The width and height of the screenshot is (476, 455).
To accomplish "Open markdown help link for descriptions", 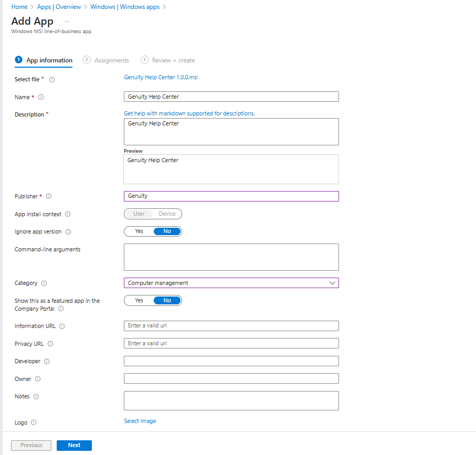I will pos(189,113).
